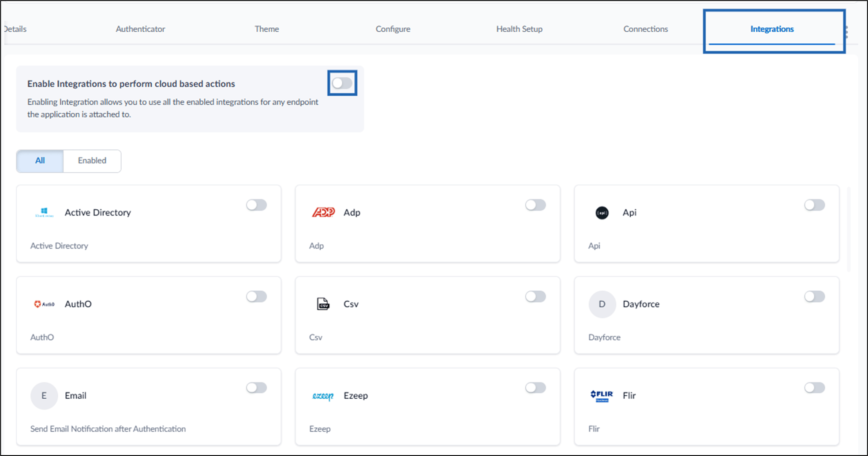Image resolution: width=868 pixels, height=456 pixels.
Task: Click the Email card title text
Action: click(x=75, y=396)
